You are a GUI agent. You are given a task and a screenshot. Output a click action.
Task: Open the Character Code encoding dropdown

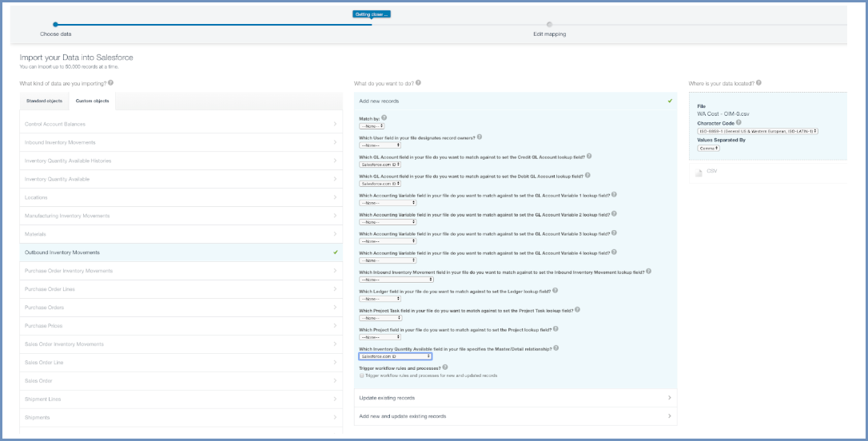758,131
